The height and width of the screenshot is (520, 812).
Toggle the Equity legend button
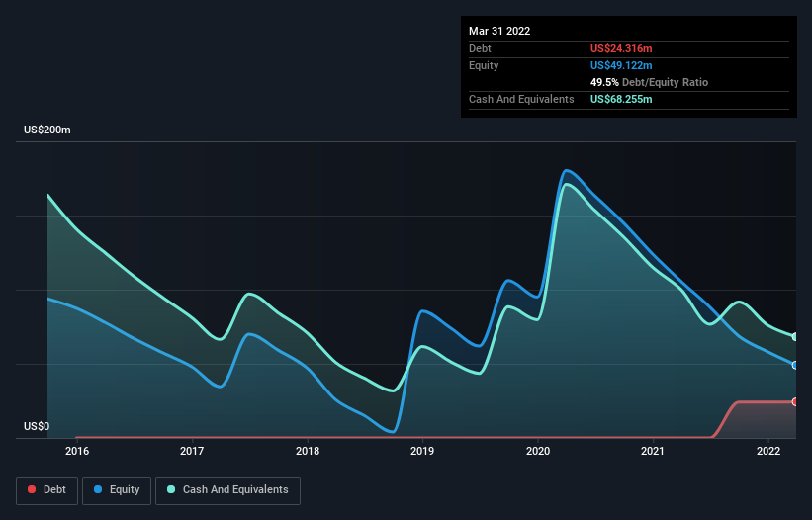(x=117, y=490)
